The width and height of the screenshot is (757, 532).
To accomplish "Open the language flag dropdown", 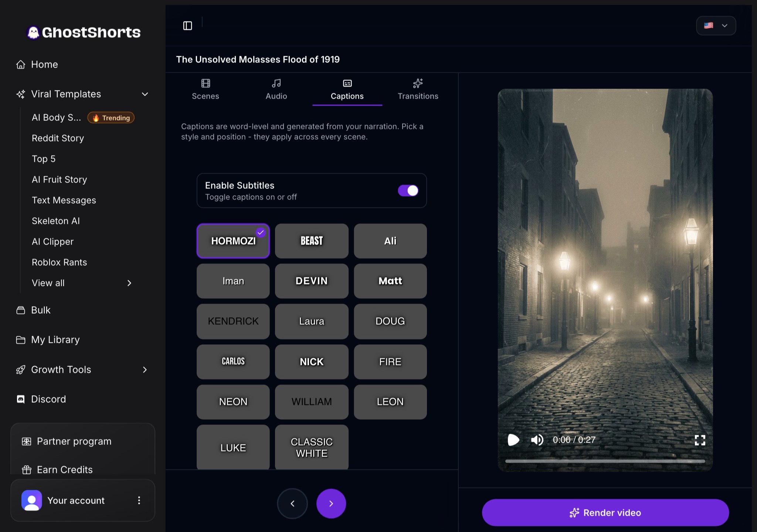I will (716, 25).
